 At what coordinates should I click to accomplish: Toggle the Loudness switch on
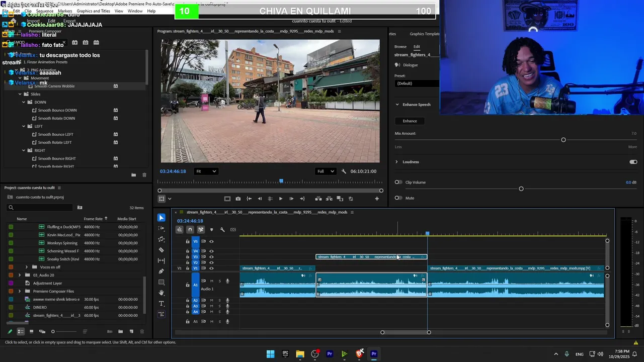coord(633,162)
